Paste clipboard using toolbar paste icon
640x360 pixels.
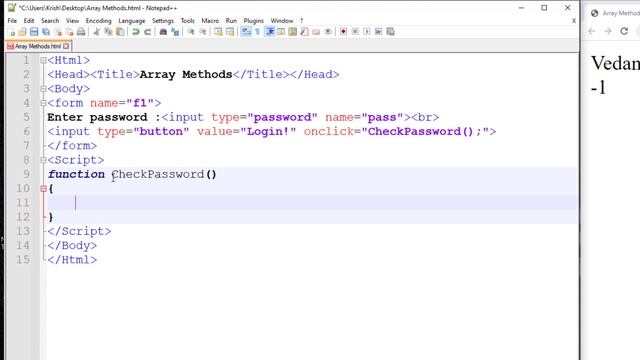click(x=120, y=32)
